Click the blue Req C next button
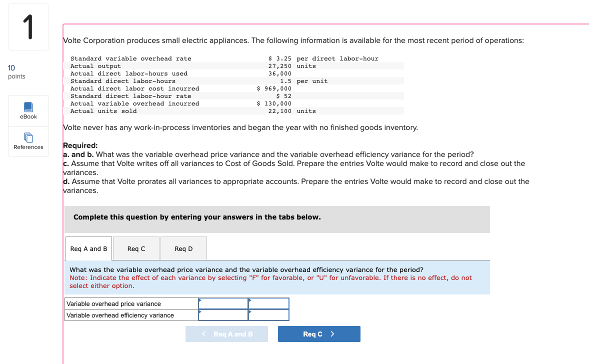Image resolution: width=589 pixels, height=364 pixels. click(319, 334)
